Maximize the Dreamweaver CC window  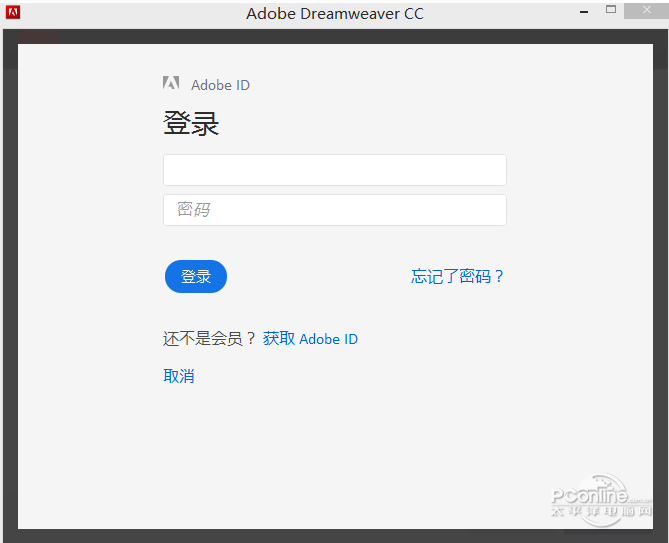(x=611, y=10)
